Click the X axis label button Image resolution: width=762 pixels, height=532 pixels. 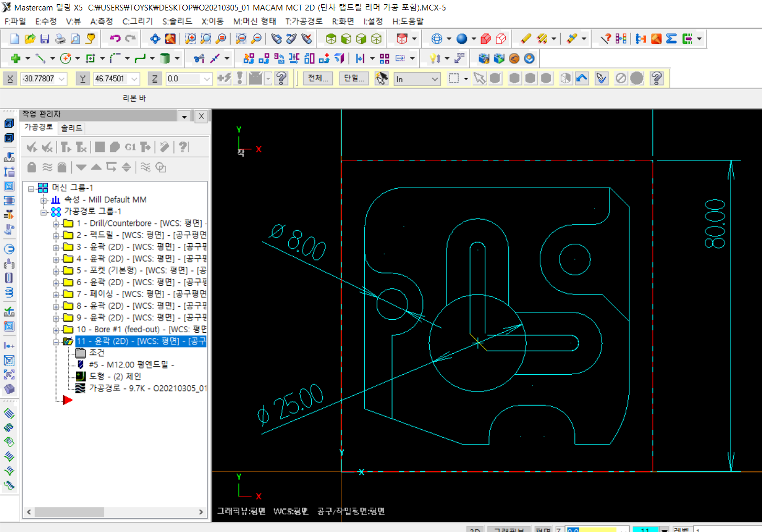coord(10,79)
